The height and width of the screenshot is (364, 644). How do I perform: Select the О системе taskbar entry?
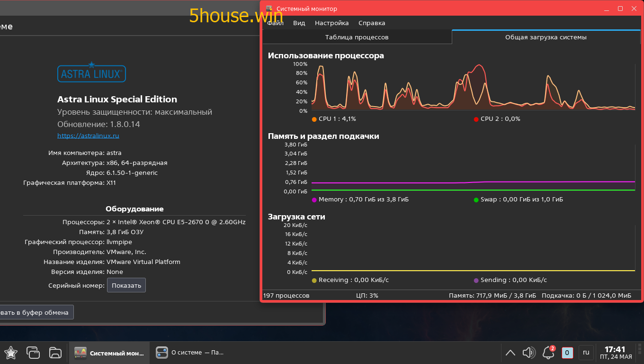(191, 353)
